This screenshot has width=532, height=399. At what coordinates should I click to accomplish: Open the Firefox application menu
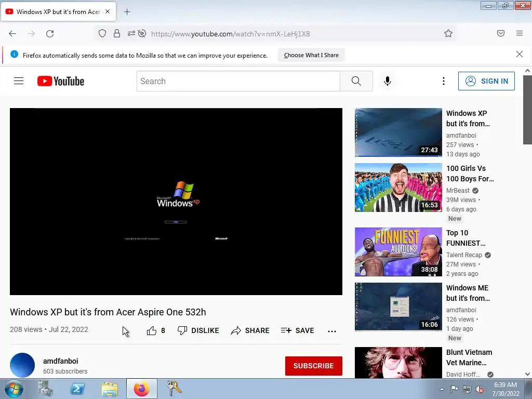pyautogui.click(x=520, y=33)
